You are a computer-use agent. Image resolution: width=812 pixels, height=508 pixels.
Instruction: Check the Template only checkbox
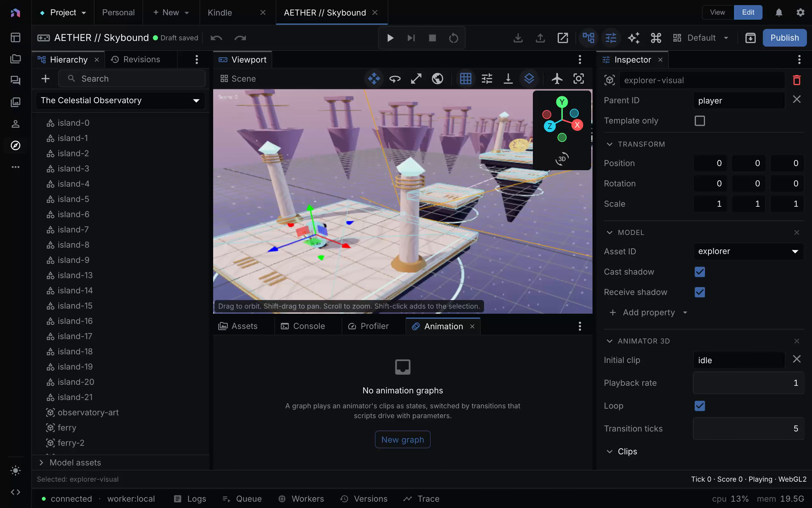(700, 121)
